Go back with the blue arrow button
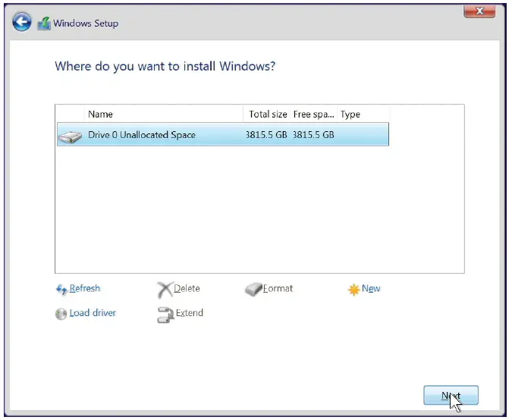This screenshot has height=420, width=512. (22, 22)
